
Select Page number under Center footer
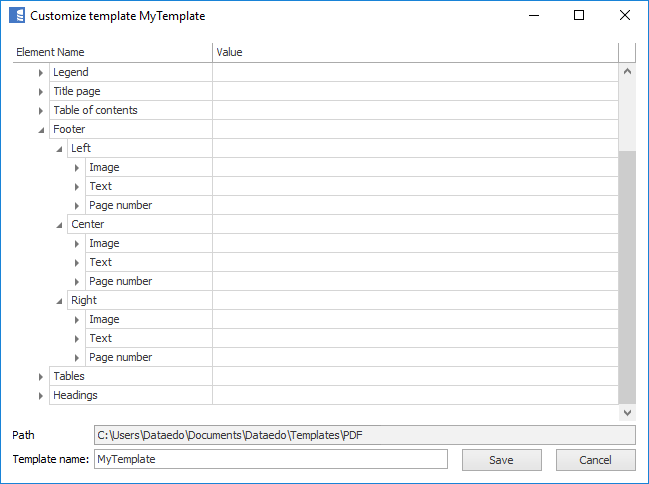(120, 282)
